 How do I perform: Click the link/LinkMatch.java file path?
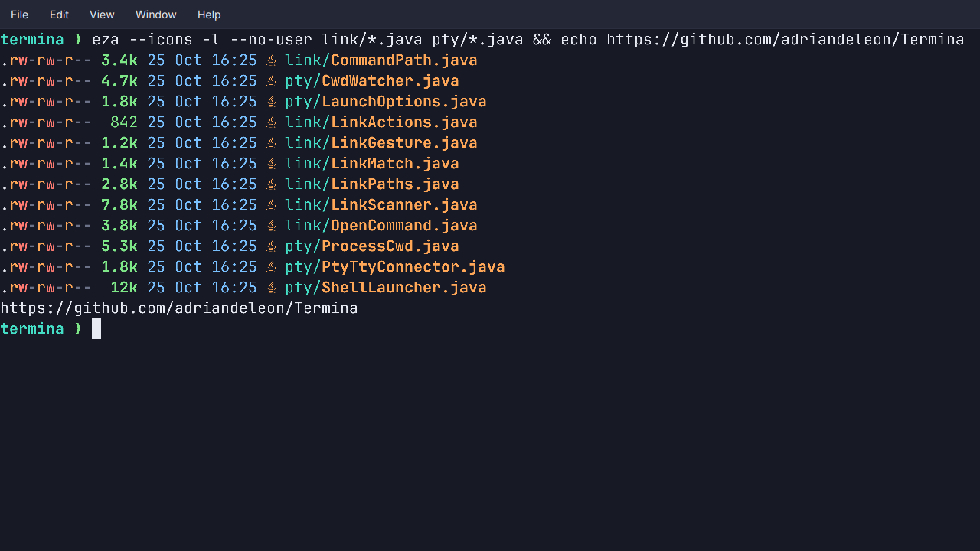tap(372, 164)
